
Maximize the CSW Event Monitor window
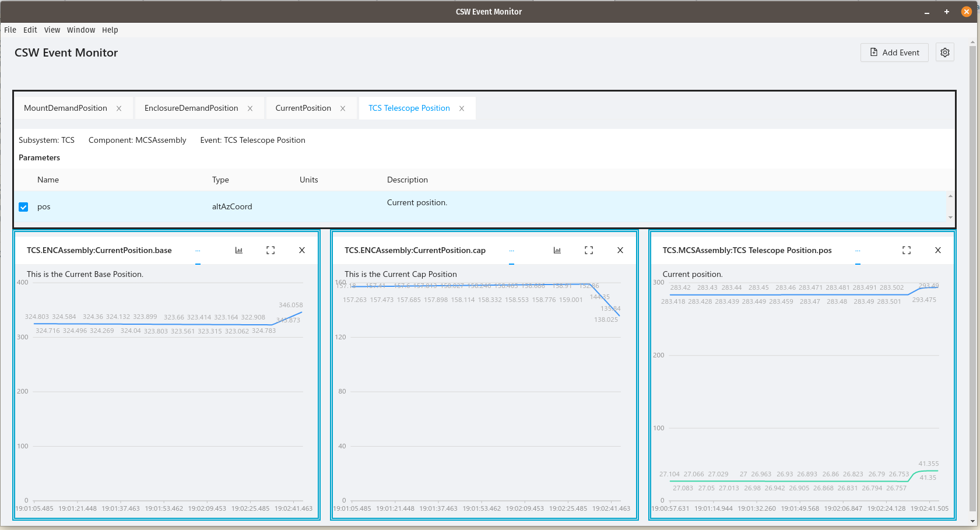pos(947,12)
